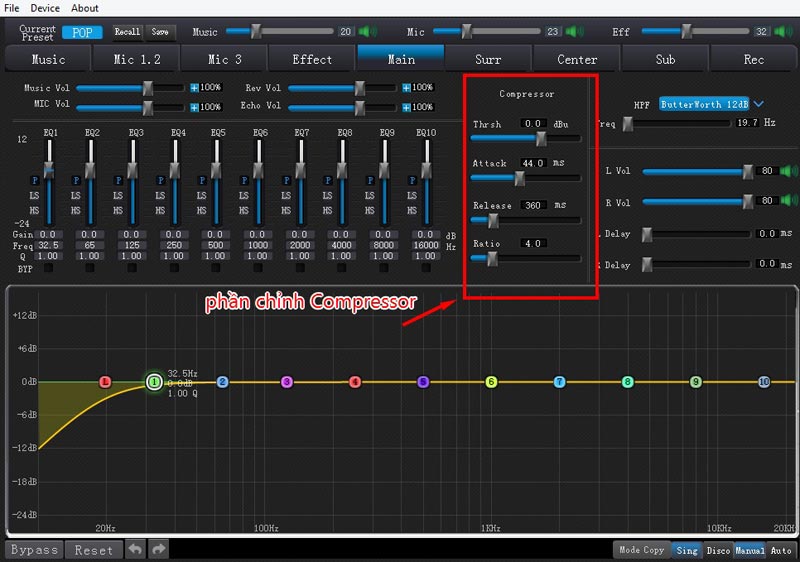Click the redo arrow icon
This screenshot has width=800, height=562.
(x=158, y=549)
